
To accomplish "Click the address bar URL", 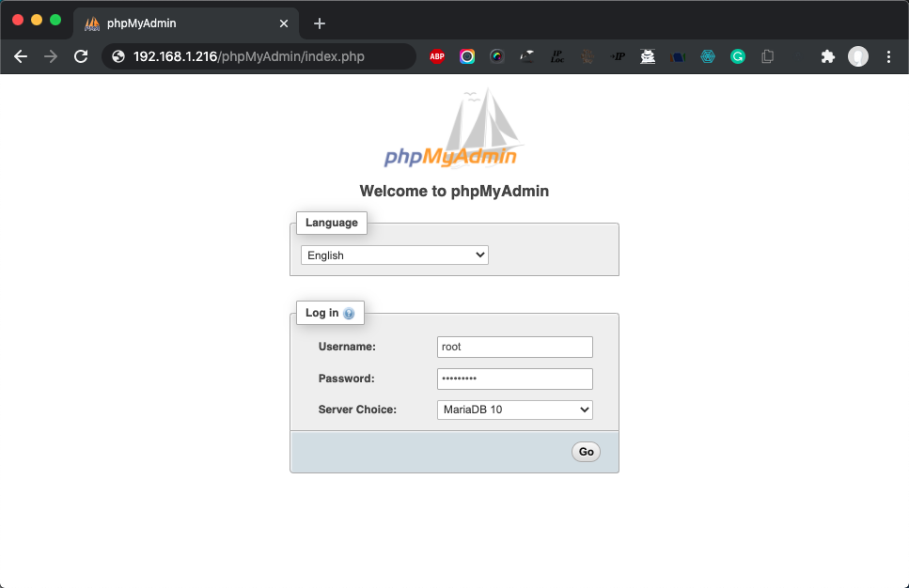I will tap(249, 56).
